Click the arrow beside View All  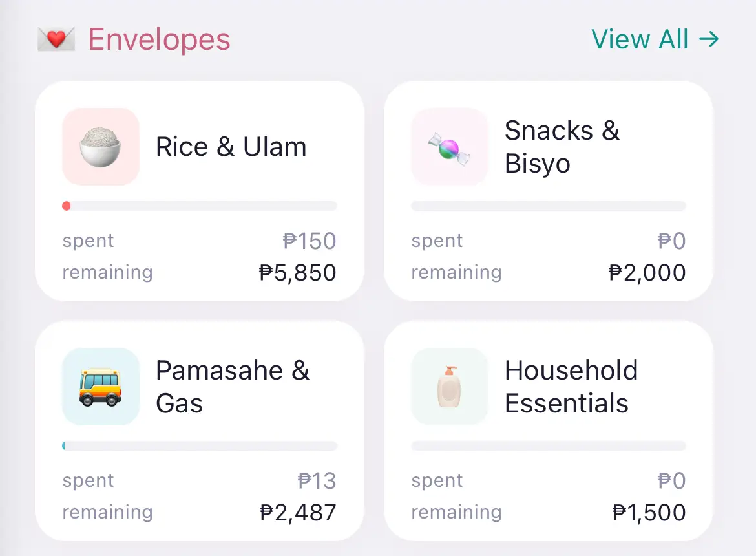709,39
